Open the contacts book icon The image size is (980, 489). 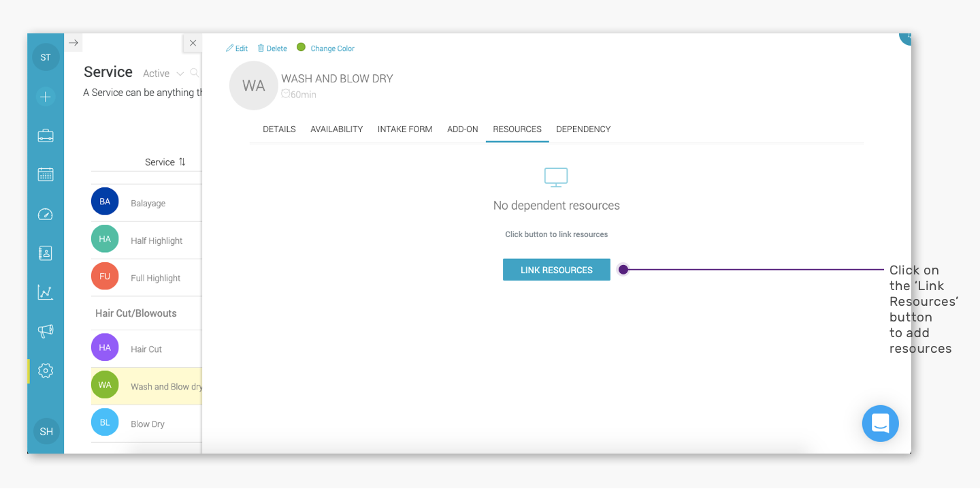coord(46,253)
